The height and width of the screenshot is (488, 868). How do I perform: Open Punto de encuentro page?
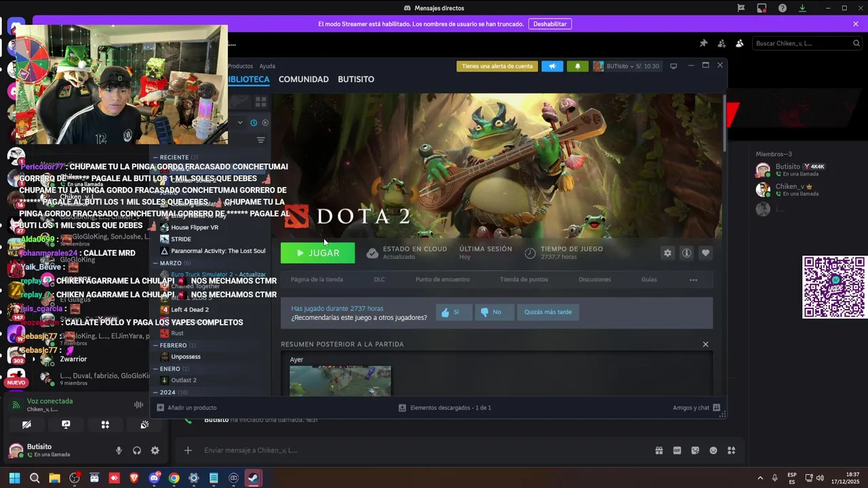click(442, 279)
